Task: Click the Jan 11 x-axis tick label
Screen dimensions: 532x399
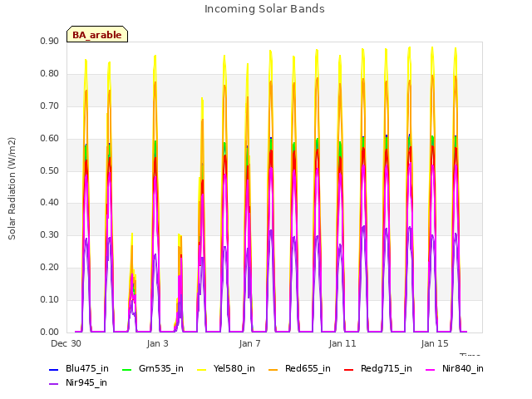Action: click(x=342, y=343)
